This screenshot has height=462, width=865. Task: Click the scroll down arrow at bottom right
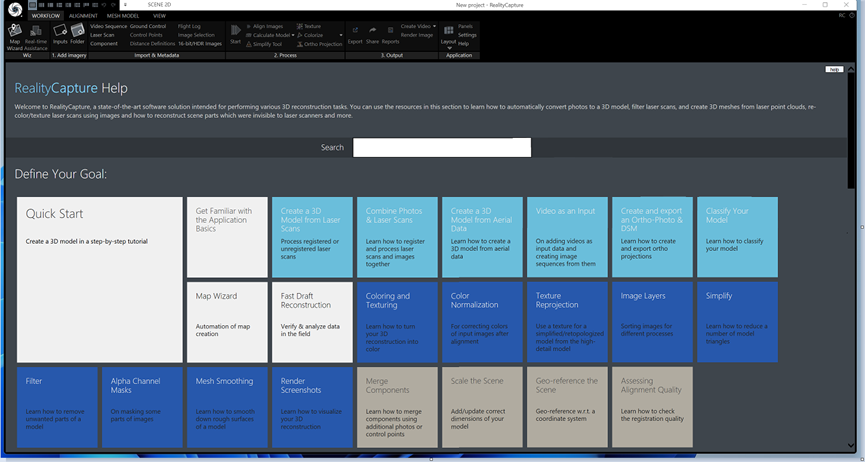(851, 446)
